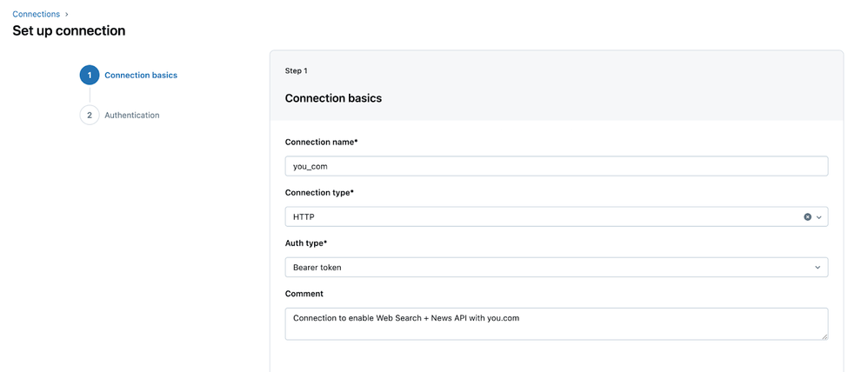Image resolution: width=868 pixels, height=372 pixels.
Task: Click the Connection basics panel heading
Action: (x=333, y=98)
